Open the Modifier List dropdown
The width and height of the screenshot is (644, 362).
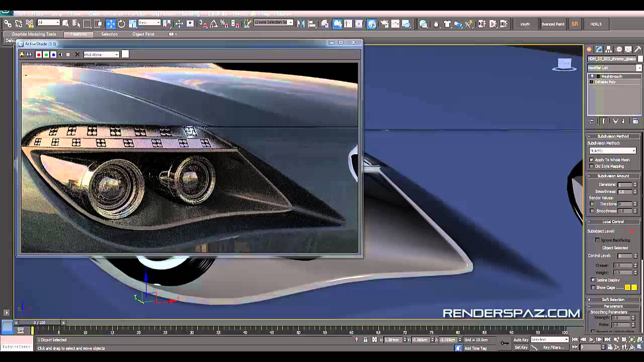coord(615,68)
